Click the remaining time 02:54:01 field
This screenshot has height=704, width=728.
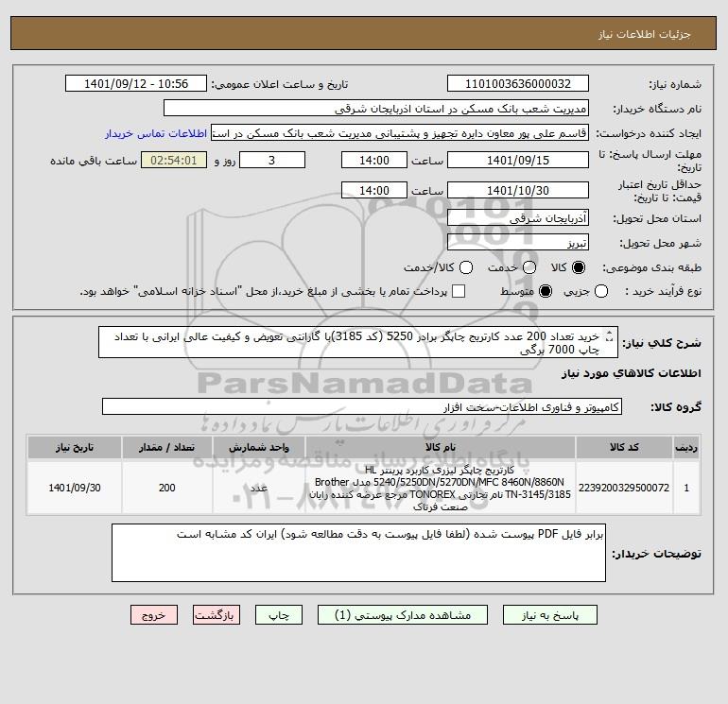tap(174, 160)
